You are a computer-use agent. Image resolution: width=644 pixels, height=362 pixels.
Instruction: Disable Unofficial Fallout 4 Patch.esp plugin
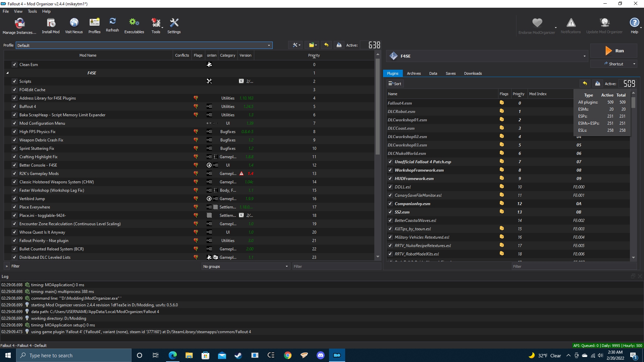click(x=390, y=162)
